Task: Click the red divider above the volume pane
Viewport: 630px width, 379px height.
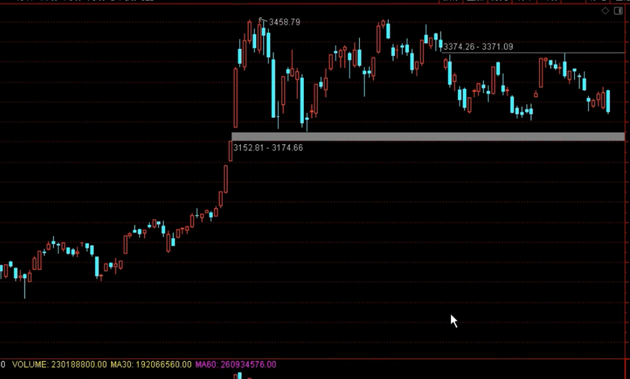Action: (313, 358)
